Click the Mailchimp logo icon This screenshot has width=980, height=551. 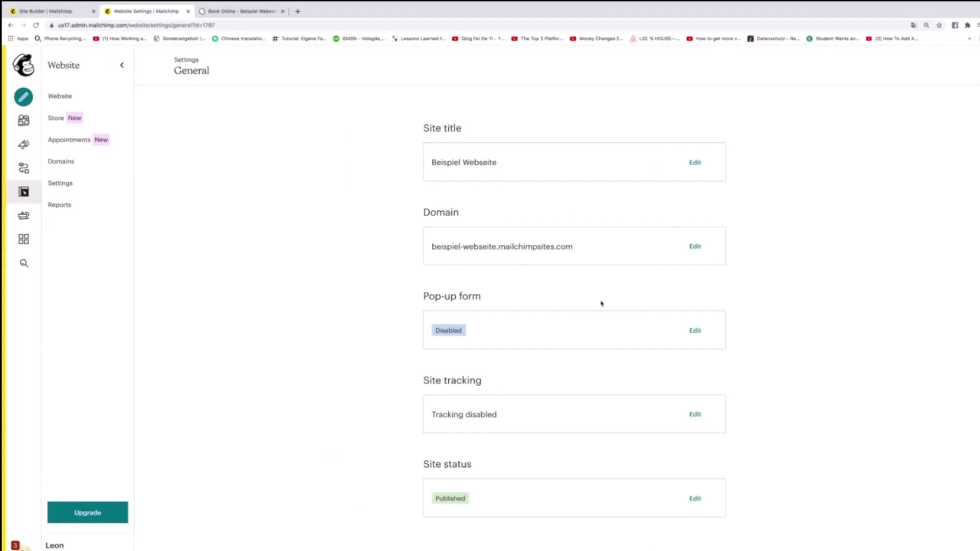pos(23,65)
